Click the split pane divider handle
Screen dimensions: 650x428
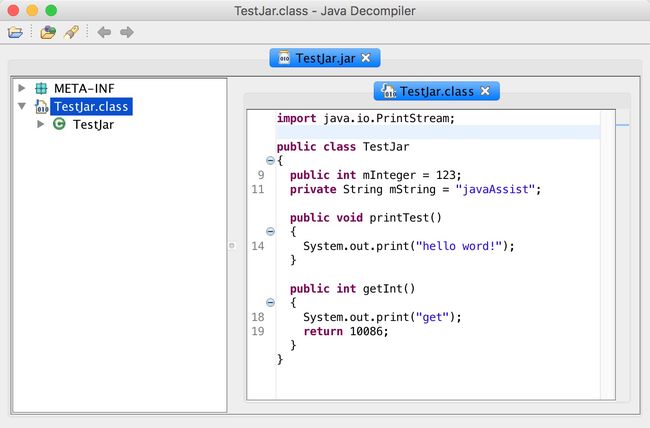coord(232,244)
